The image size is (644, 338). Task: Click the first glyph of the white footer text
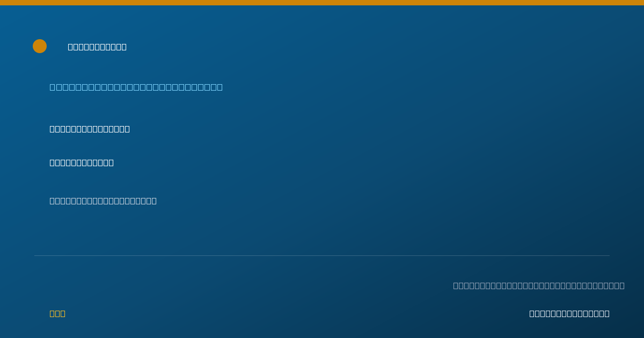tap(532, 313)
